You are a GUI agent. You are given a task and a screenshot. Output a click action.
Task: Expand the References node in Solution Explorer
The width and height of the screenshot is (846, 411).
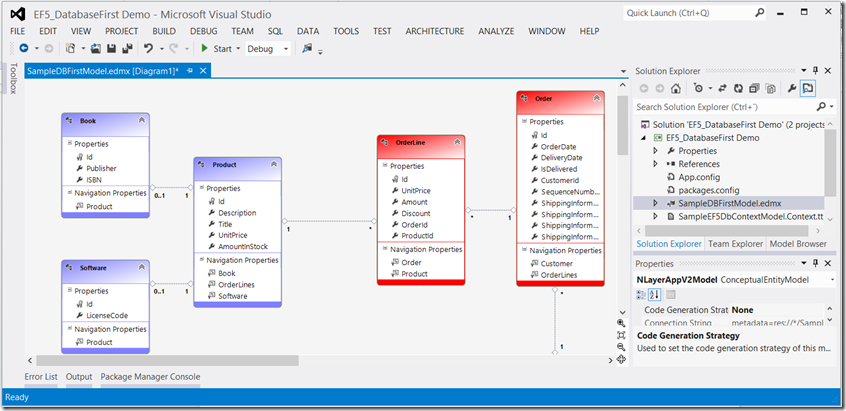coord(655,164)
